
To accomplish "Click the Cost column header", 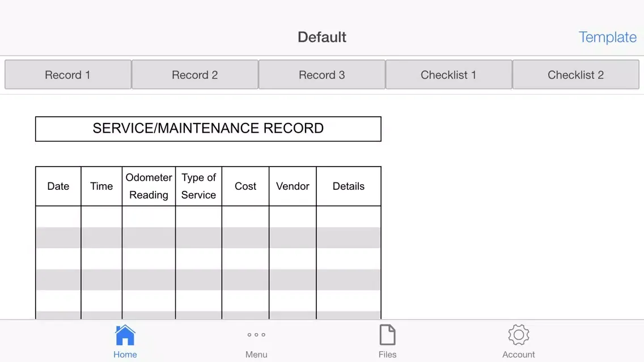I will [x=245, y=186].
